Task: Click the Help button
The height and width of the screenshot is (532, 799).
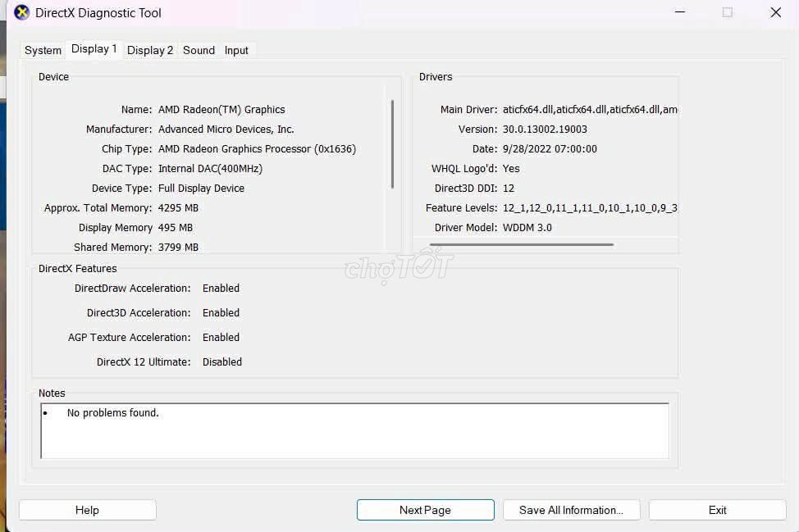Action: tap(86, 509)
